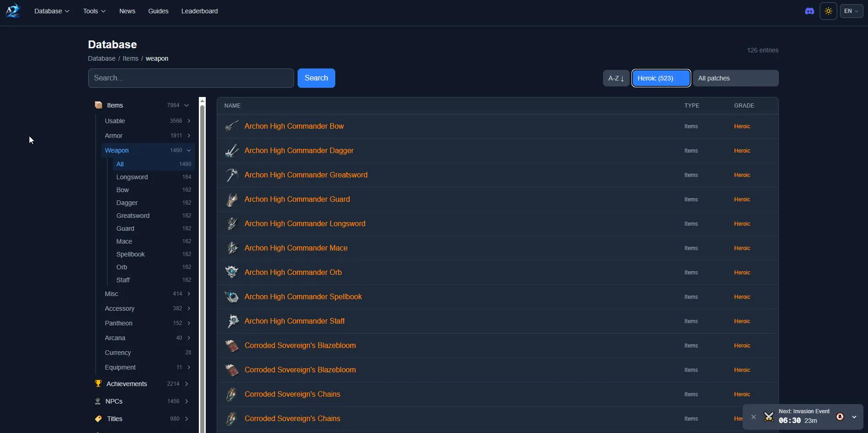Click the red alarm icon in event widget
The image size is (868, 433).
840,417
